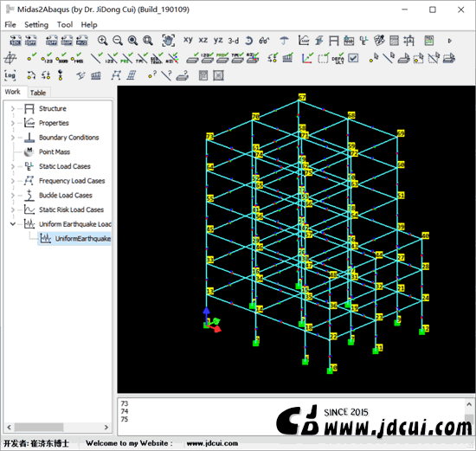Click the grid plane icon
This screenshot has width=476, height=451.
[10, 58]
